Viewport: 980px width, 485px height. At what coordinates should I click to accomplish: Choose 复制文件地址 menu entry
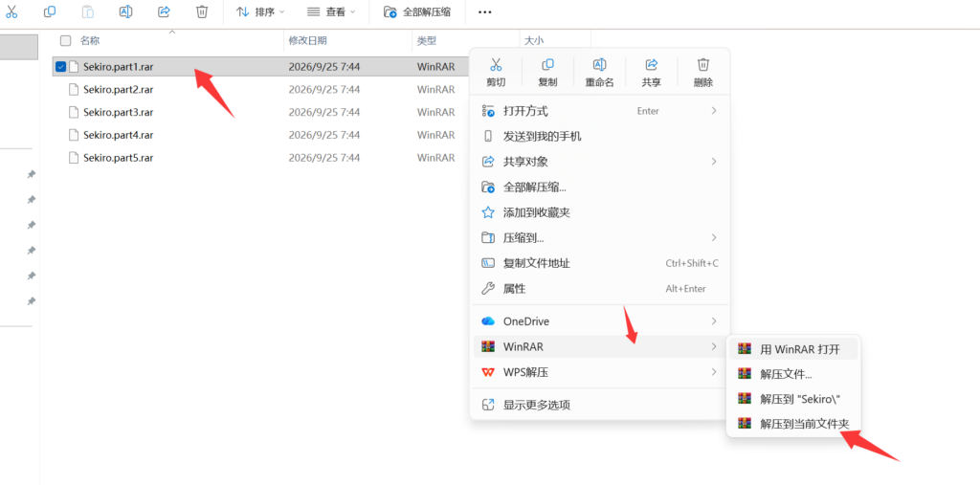(x=599, y=263)
